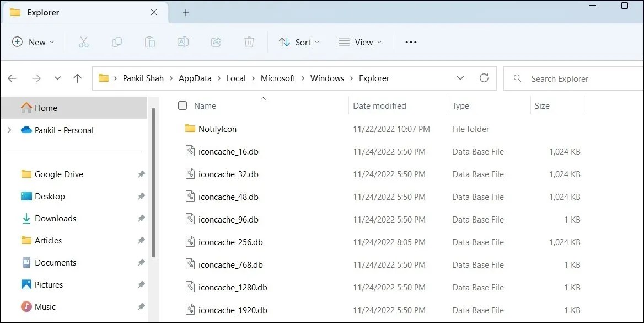The height and width of the screenshot is (323, 644).
Task: Click the Copy icon in toolbar
Action: 117,42
